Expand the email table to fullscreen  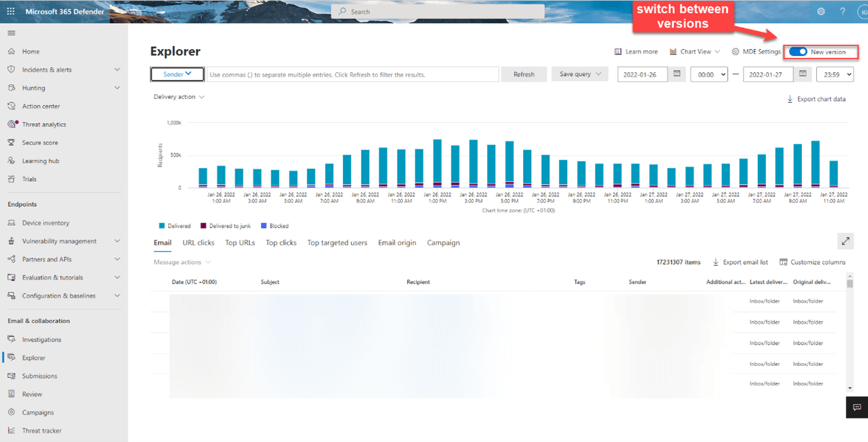coord(846,241)
